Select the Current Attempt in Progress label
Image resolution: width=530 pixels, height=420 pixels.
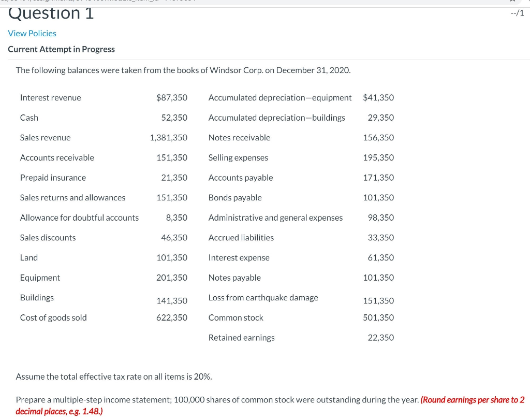tap(61, 49)
